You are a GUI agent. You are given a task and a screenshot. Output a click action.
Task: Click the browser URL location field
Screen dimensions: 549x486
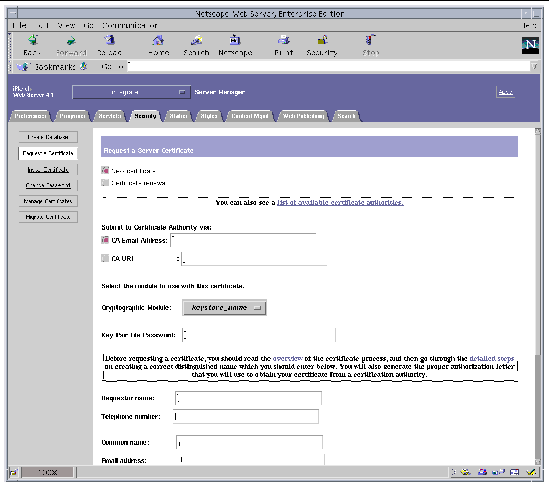coord(328,67)
